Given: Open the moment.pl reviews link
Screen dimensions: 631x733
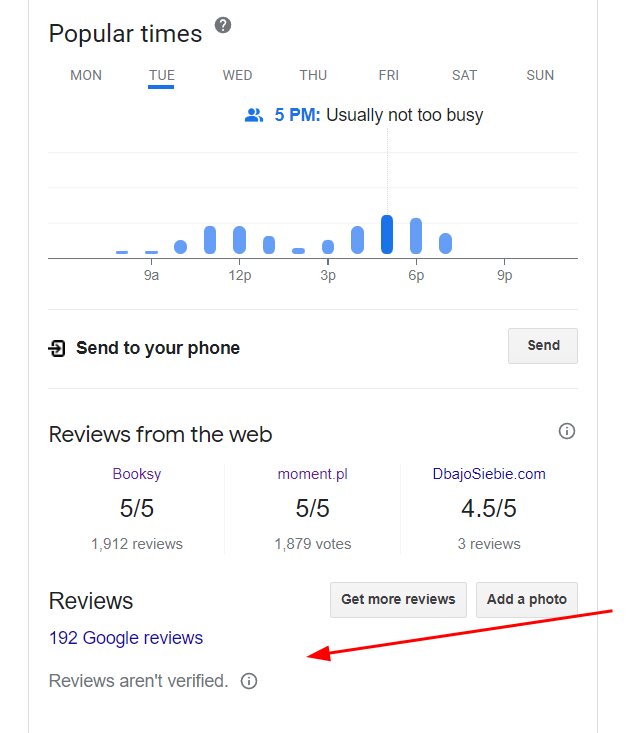Looking at the screenshot, I should [x=313, y=474].
